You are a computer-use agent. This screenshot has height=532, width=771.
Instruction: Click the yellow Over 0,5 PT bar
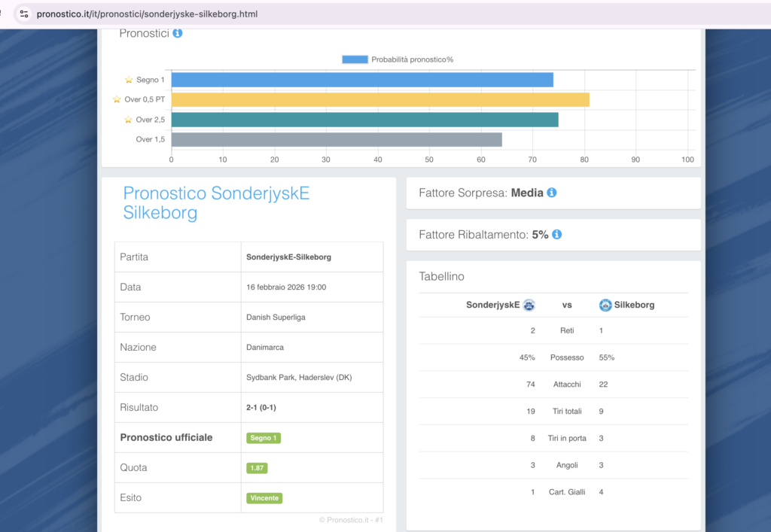380,99
